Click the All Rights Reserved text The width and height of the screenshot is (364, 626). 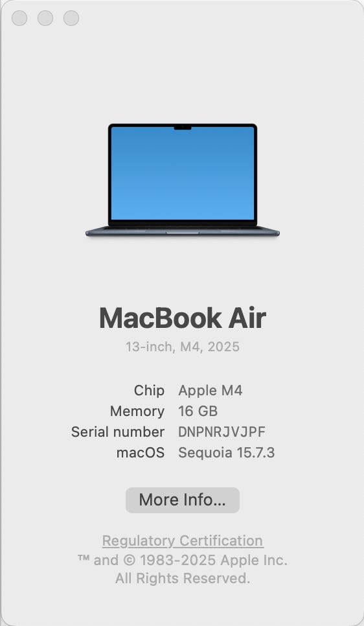click(183, 578)
